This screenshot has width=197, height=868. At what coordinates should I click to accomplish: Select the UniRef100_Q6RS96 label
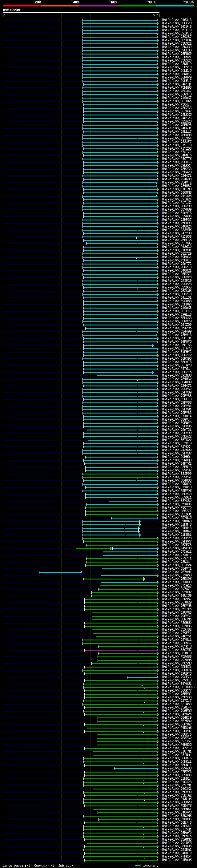tap(176, 579)
